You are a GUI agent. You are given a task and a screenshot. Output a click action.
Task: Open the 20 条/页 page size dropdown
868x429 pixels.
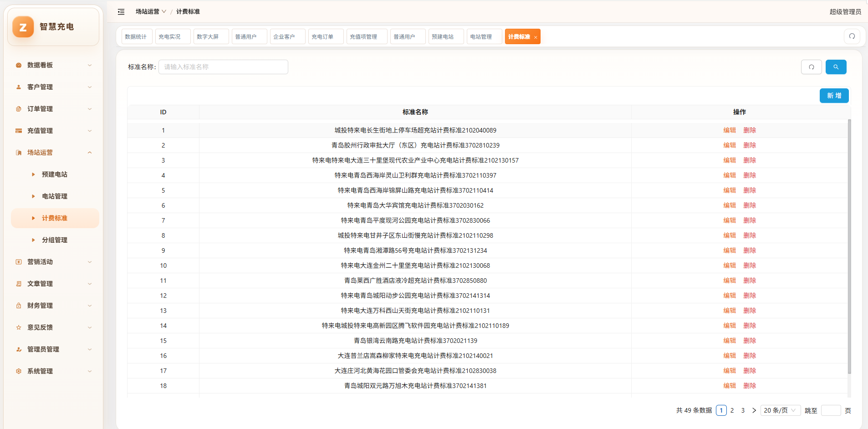point(780,410)
